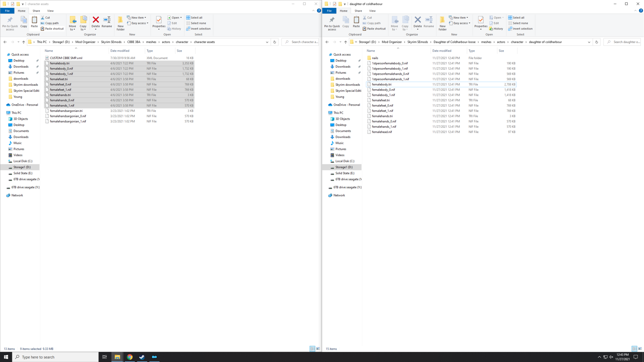Click Rename icon in left window ribbon

pyautogui.click(x=107, y=22)
